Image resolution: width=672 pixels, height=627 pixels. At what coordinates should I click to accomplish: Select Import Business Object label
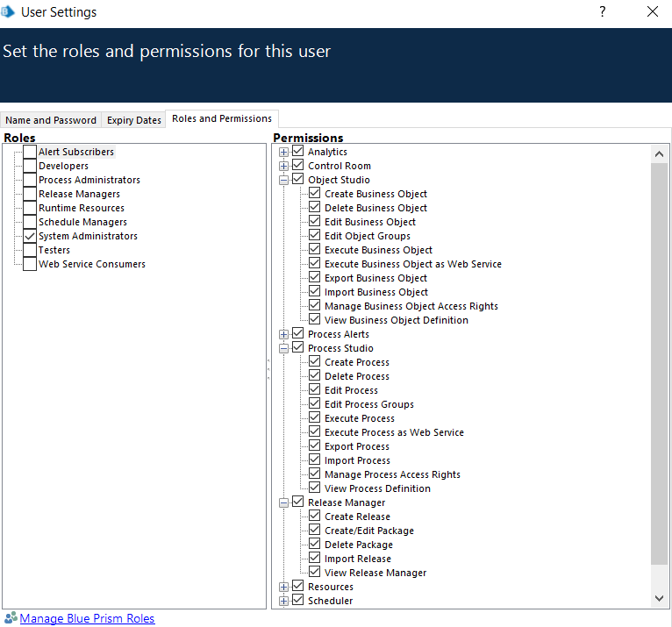point(375,292)
